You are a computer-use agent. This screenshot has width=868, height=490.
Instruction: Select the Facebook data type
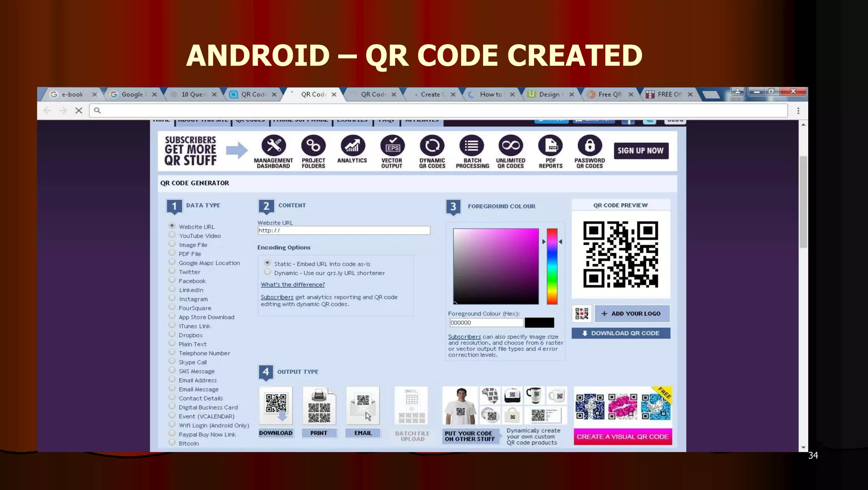[172, 280]
